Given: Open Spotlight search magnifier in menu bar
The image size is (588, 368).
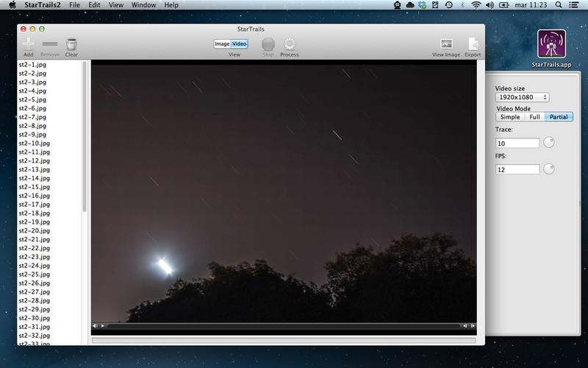Looking at the screenshot, I should tap(559, 5).
